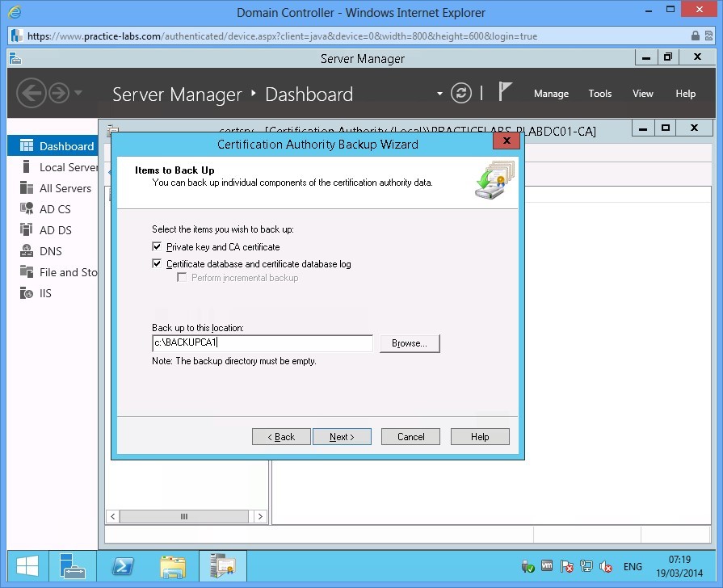Open File Explorer from the taskbar
Image resolution: width=723 pixels, height=588 pixels.
tap(173, 566)
